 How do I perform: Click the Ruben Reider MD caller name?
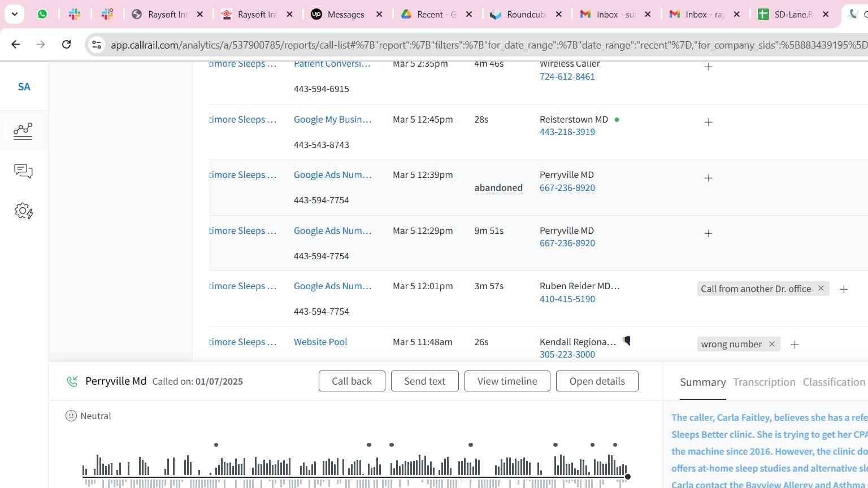580,286
